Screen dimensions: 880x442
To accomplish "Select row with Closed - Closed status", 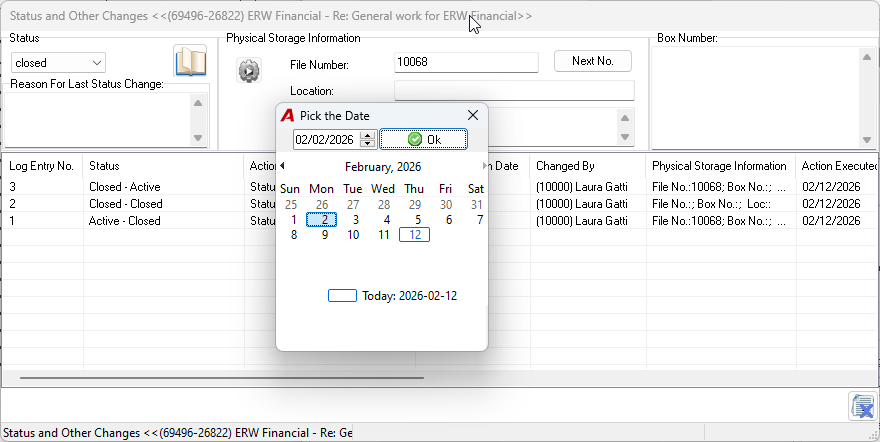I will coord(440,204).
